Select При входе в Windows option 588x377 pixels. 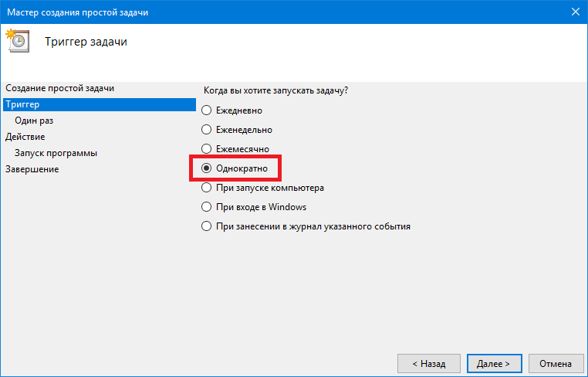(x=206, y=207)
